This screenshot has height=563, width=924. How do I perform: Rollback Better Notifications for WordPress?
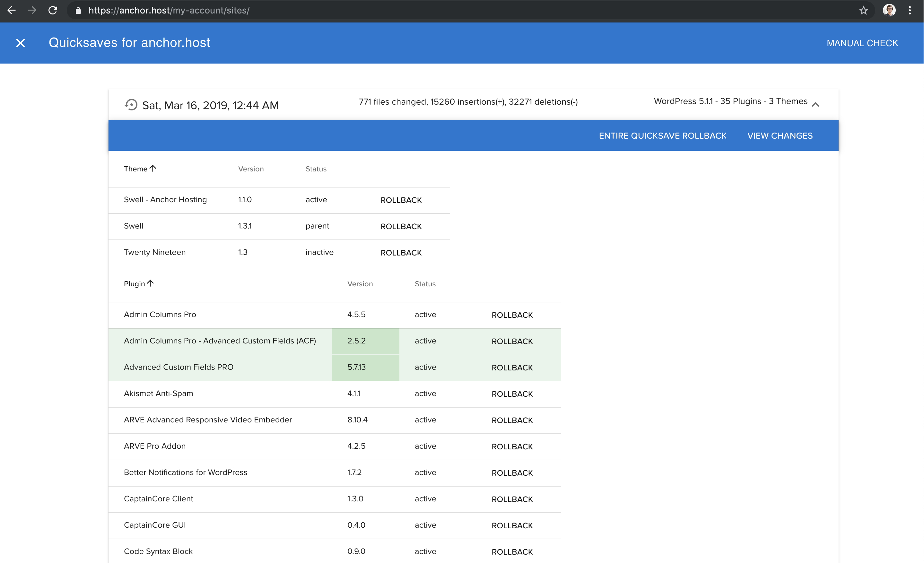512,473
